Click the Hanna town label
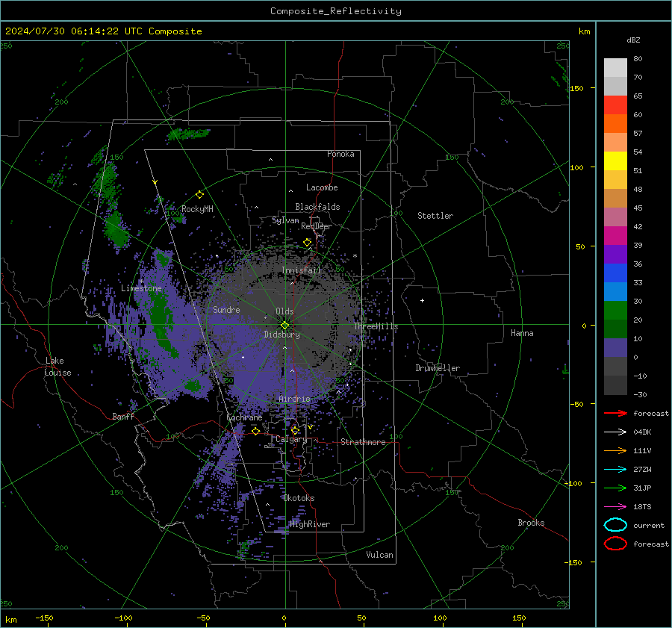Image resolution: width=672 pixels, height=628 pixels. (522, 333)
